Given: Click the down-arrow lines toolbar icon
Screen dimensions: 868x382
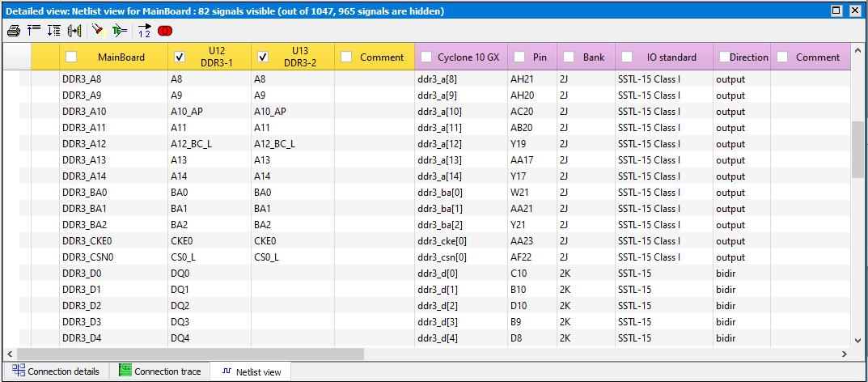Looking at the screenshot, I should (53, 31).
